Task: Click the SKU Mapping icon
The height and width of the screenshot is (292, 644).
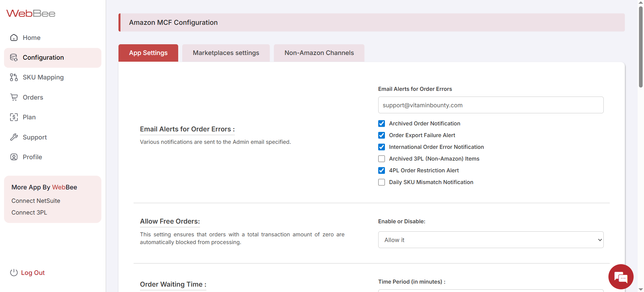Action: (14, 77)
